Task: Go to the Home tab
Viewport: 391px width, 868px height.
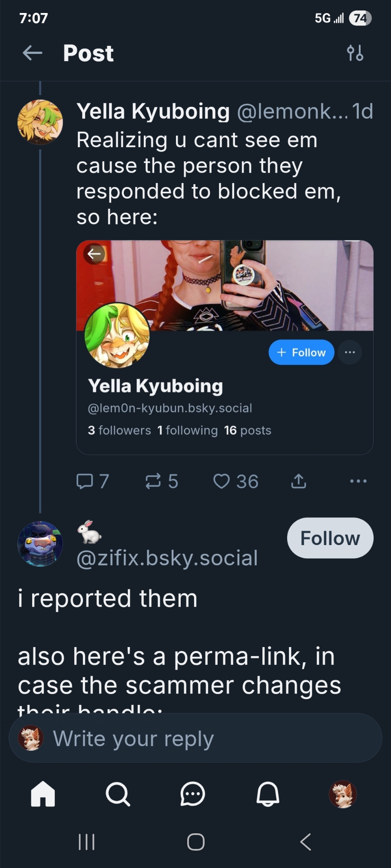Action: pyautogui.click(x=43, y=794)
